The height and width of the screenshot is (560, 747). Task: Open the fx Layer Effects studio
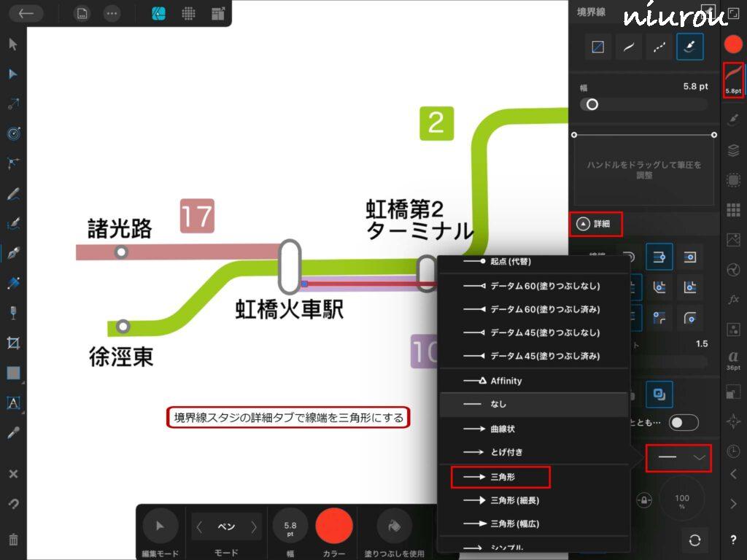click(x=734, y=300)
